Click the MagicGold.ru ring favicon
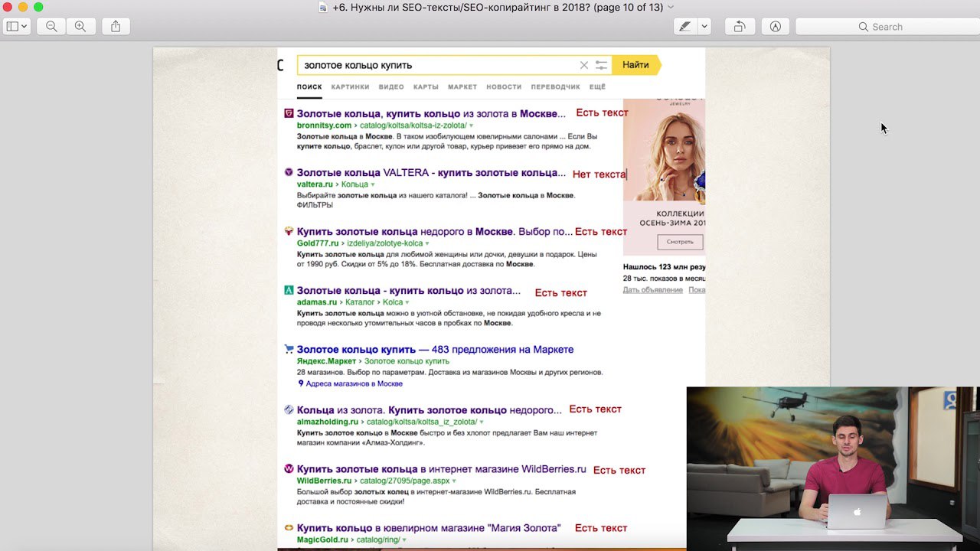Image resolution: width=980 pixels, height=551 pixels. coord(289,528)
